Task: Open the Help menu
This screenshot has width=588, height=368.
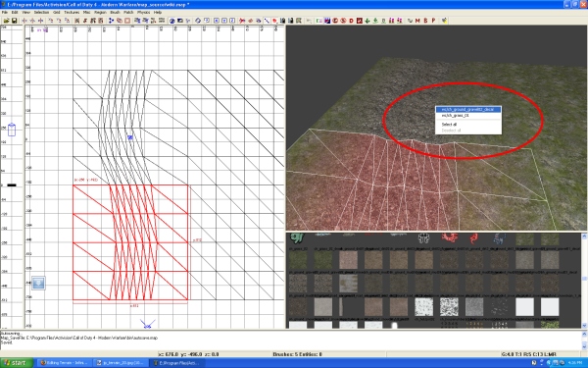Action: 158,13
